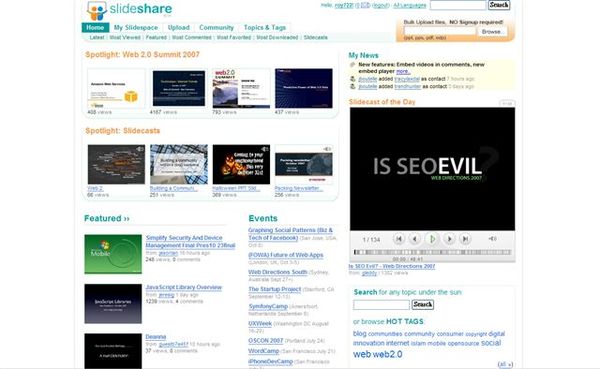Toggle the player volume speaker icon
Image resolution: width=600 pixels, height=369 pixels.
point(492,239)
